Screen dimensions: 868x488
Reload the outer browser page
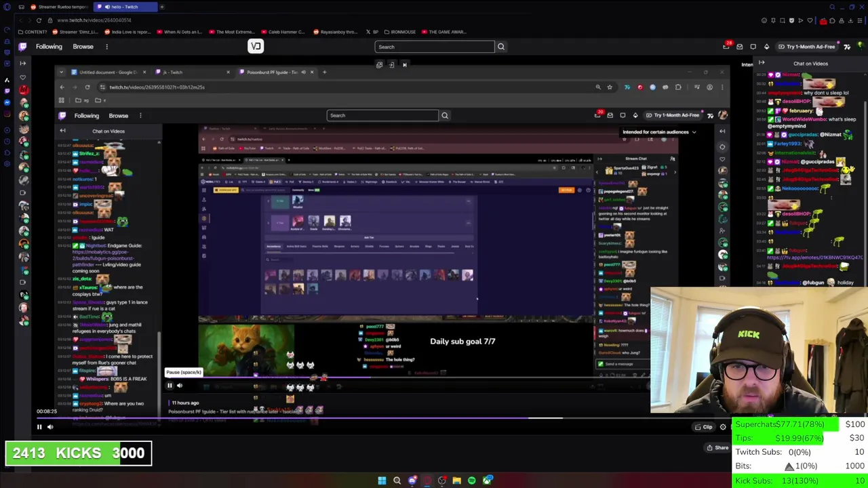pos(39,20)
